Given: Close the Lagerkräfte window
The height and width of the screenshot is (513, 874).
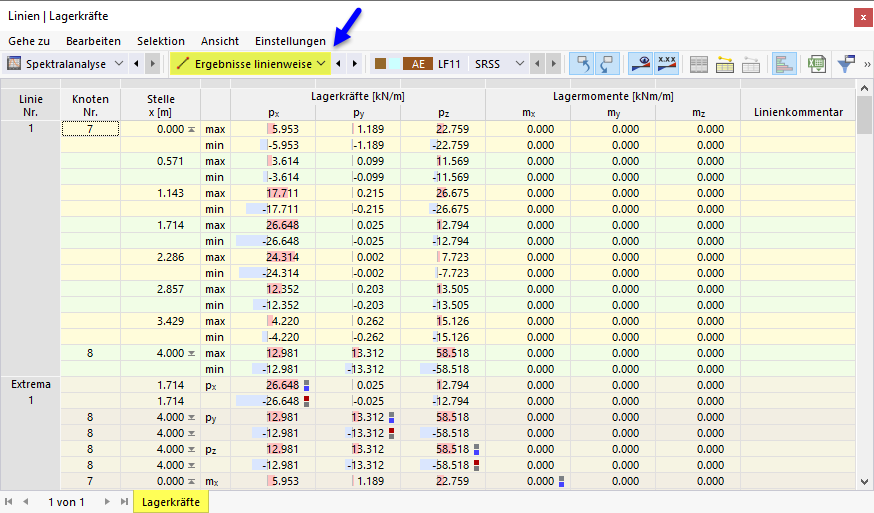Looking at the screenshot, I should tap(863, 17).
